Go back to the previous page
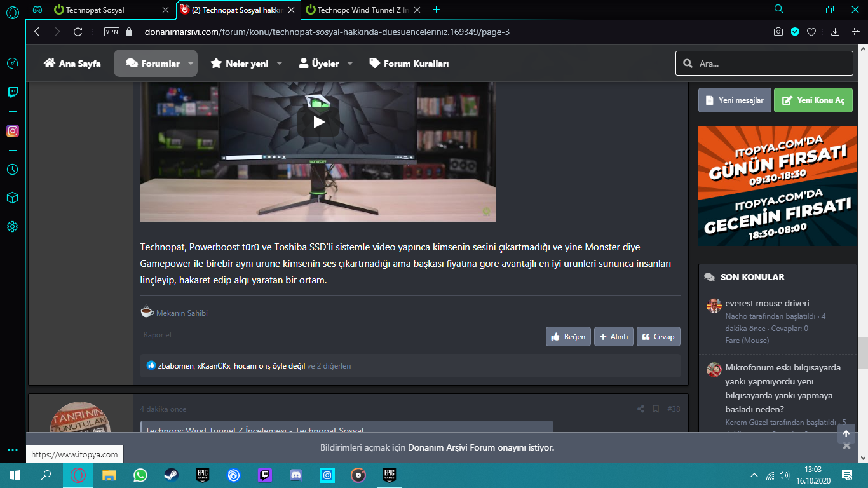The width and height of the screenshot is (868, 488). pyautogui.click(x=37, y=32)
